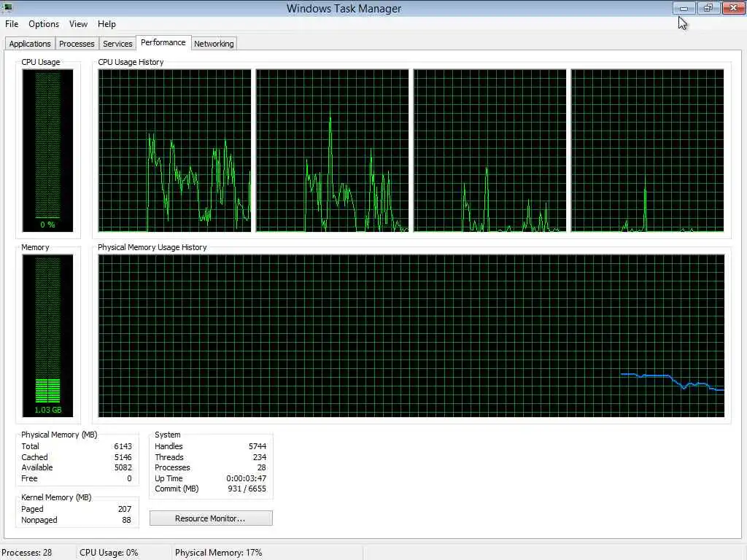This screenshot has width=747, height=560.
Task: Click the Commit (MB) label
Action: 177,489
